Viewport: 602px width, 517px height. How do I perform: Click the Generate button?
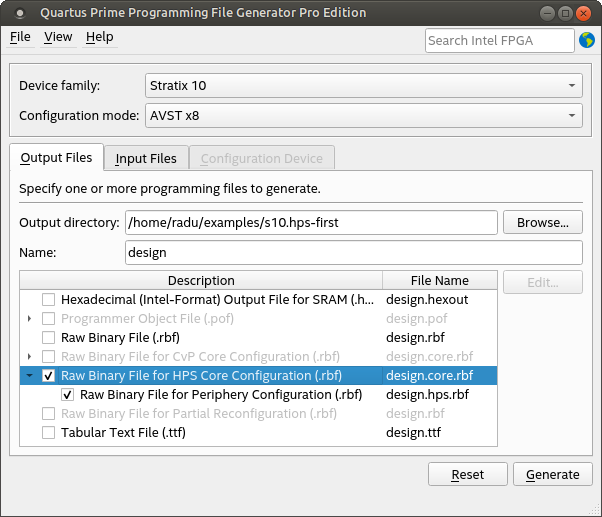tap(552, 475)
